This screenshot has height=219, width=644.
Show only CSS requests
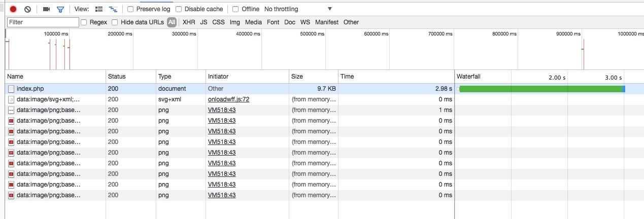[x=218, y=22]
